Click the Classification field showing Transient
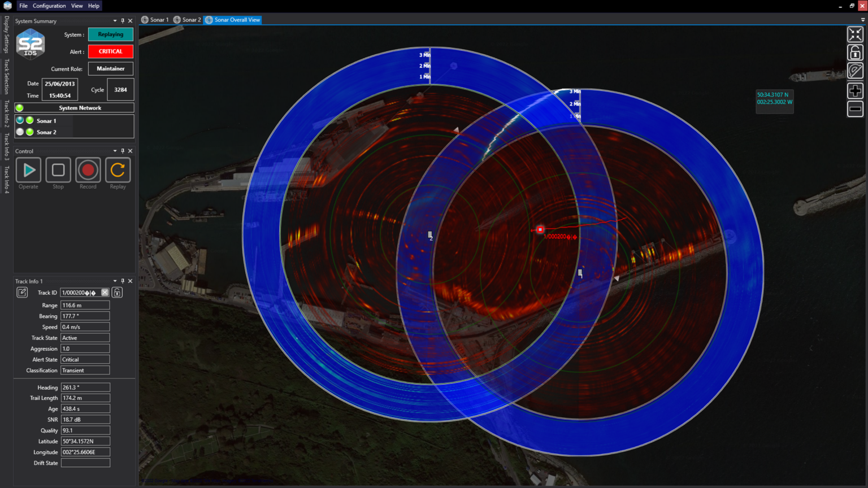The image size is (868, 488). click(85, 371)
